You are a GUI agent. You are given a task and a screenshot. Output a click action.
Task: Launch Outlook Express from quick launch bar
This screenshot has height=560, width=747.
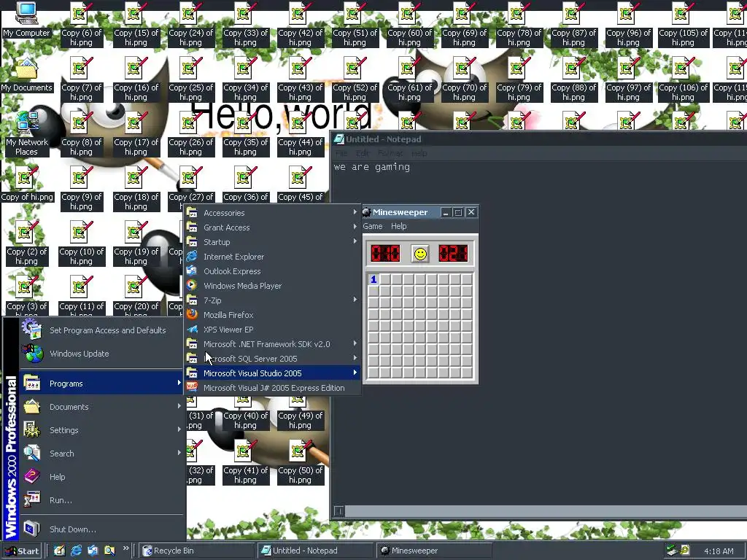click(x=93, y=551)
